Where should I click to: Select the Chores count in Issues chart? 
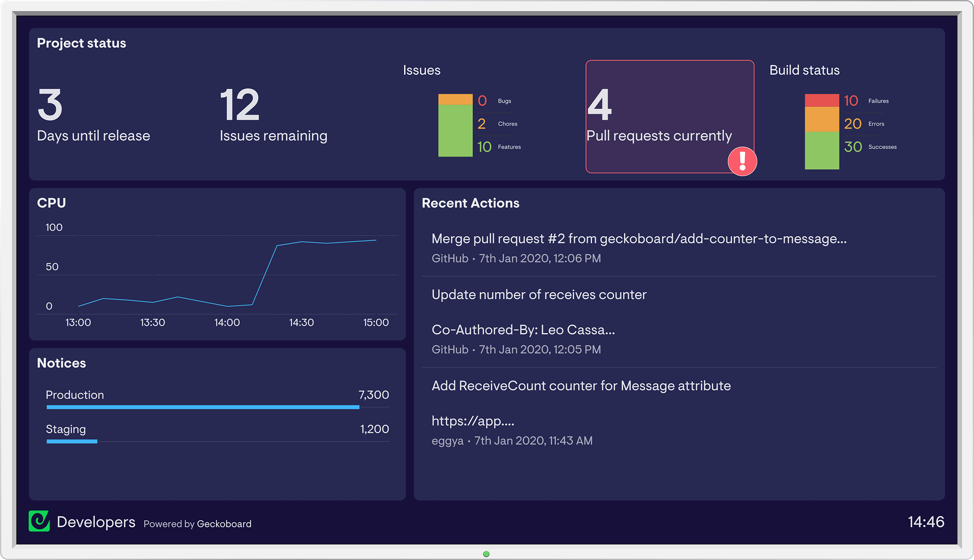[x=481, y=124]
